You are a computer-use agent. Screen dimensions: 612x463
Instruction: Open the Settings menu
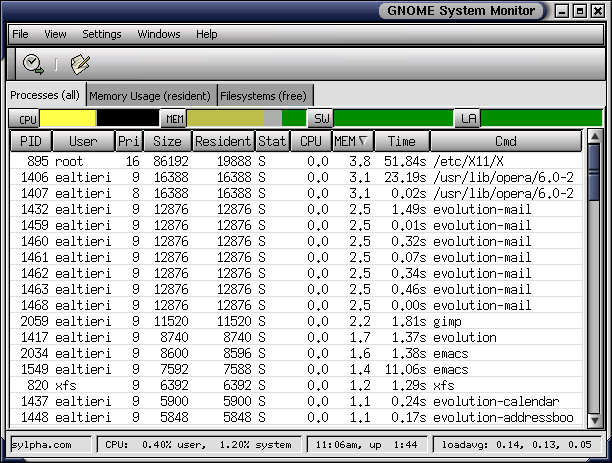coord(101,34)
